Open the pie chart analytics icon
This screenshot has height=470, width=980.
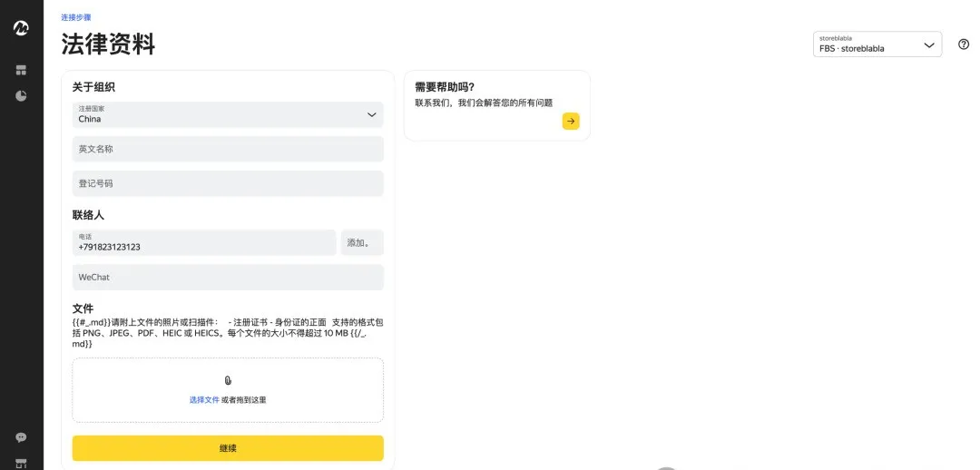coord(21,95)
